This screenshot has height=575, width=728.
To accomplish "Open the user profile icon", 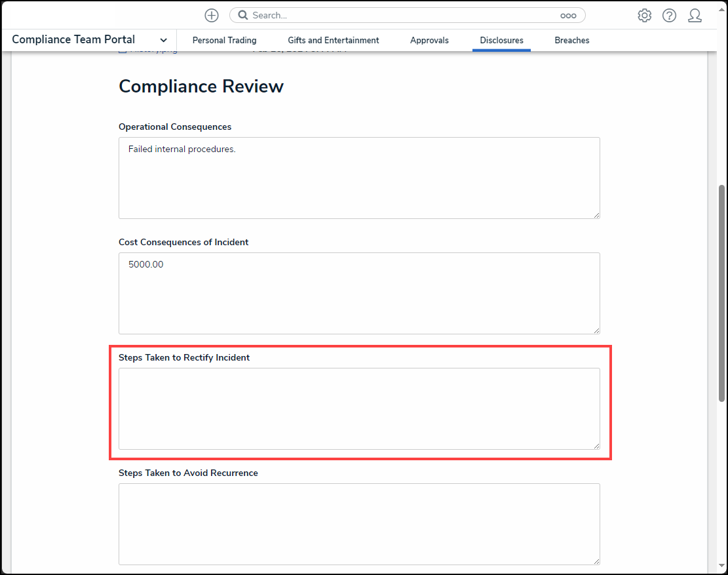I will click(x=695, y=15).
